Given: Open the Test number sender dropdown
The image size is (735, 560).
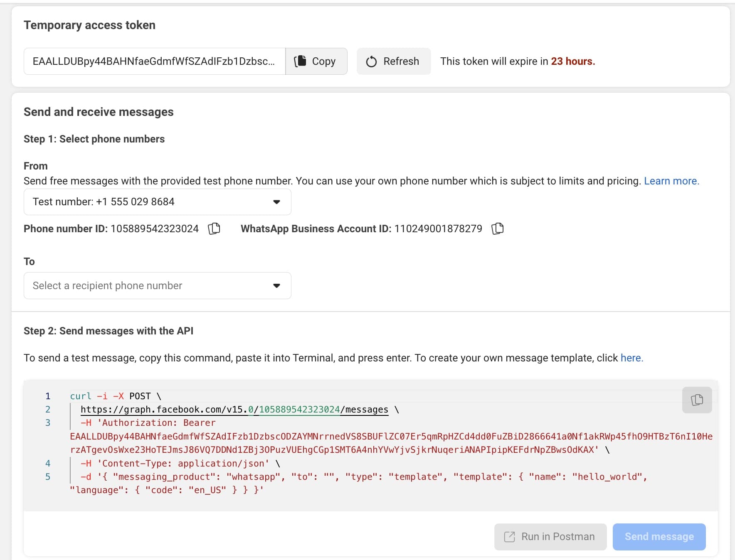Looking at the screenshot, I should pos(157,202).
